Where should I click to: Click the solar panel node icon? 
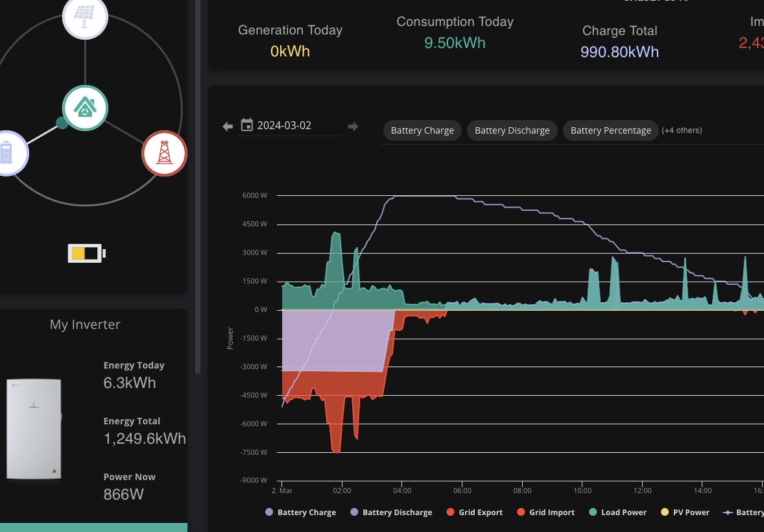(85, 16)
